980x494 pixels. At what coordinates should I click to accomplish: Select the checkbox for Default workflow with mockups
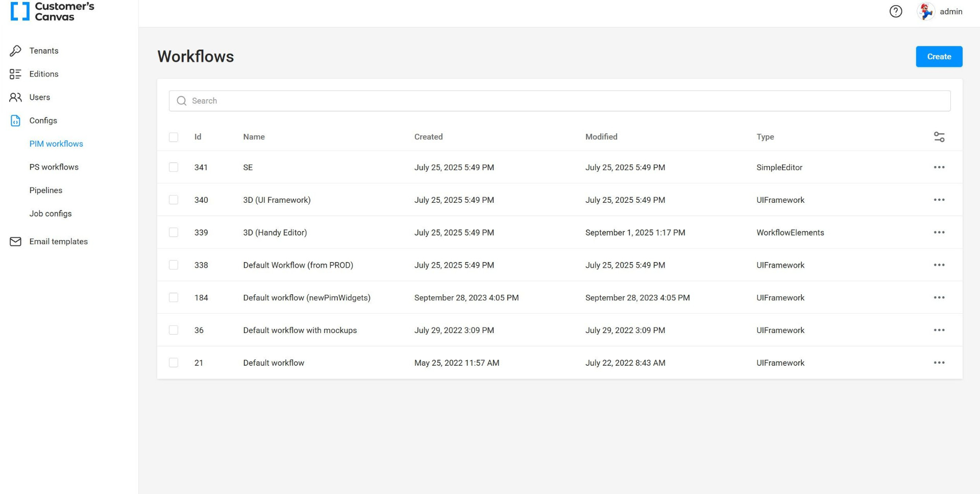click(x=174, y=330)
